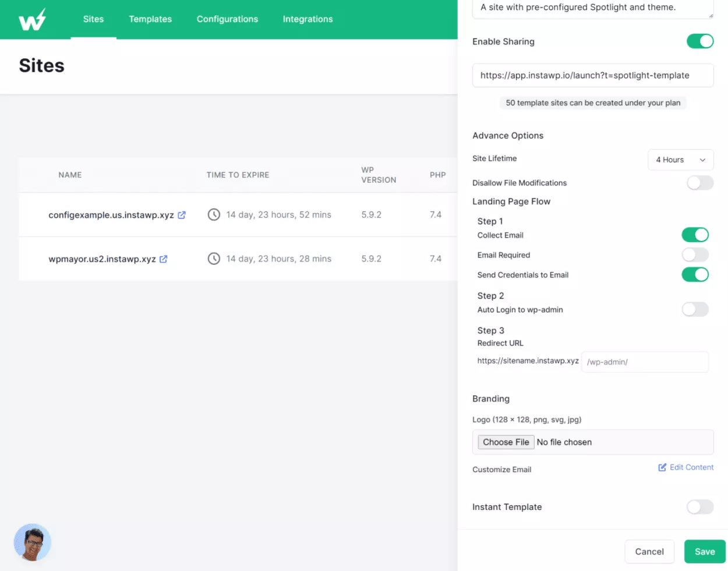Click the Save button
Image resolution: width=728 pixels, height=571 pixels.
(x=705, y=552)
